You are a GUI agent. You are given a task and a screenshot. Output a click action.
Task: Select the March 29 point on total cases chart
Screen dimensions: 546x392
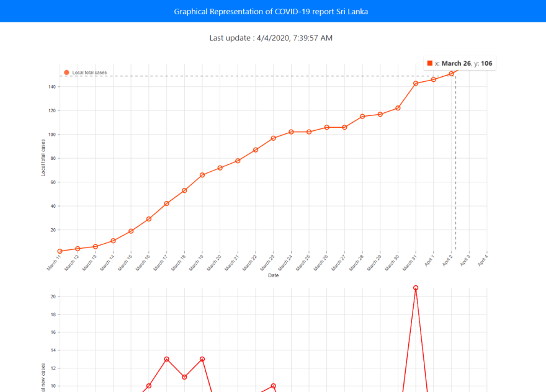point(380,114)
